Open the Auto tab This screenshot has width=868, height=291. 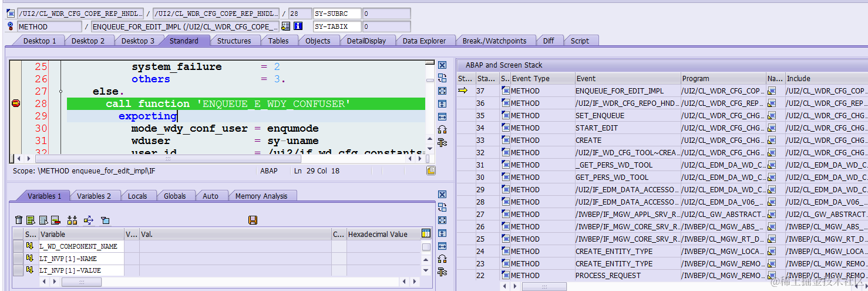210,196
